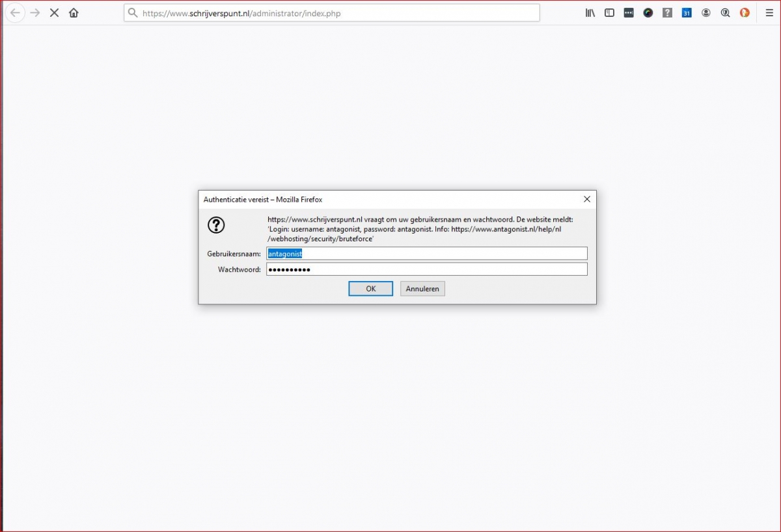Click the magnifier shield extension icon
This screenshot has width=781, height=532.
tap(725, 13)
